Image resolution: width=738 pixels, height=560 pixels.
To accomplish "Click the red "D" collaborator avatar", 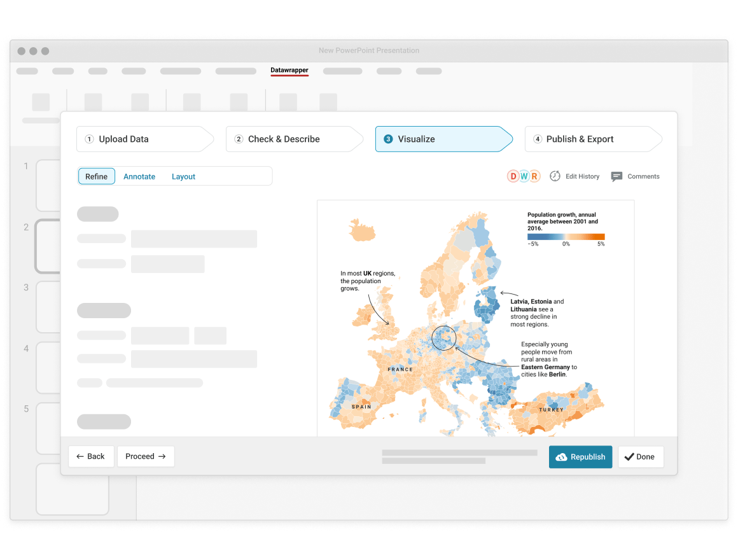I will coord(512,176).
